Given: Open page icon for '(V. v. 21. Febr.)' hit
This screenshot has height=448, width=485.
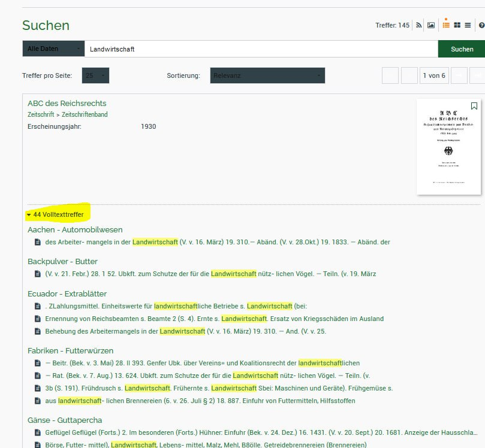Looking at the screenshot, I should [x=37, y=274].
